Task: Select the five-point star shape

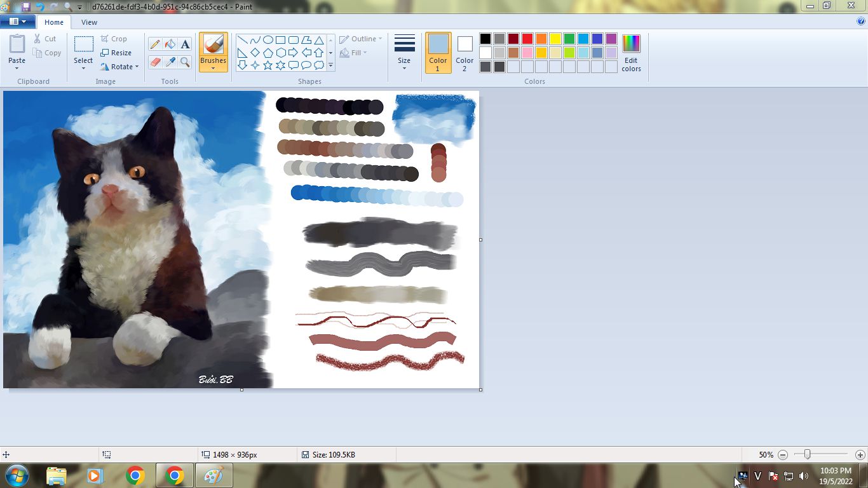Action: (x=268, y=65)
